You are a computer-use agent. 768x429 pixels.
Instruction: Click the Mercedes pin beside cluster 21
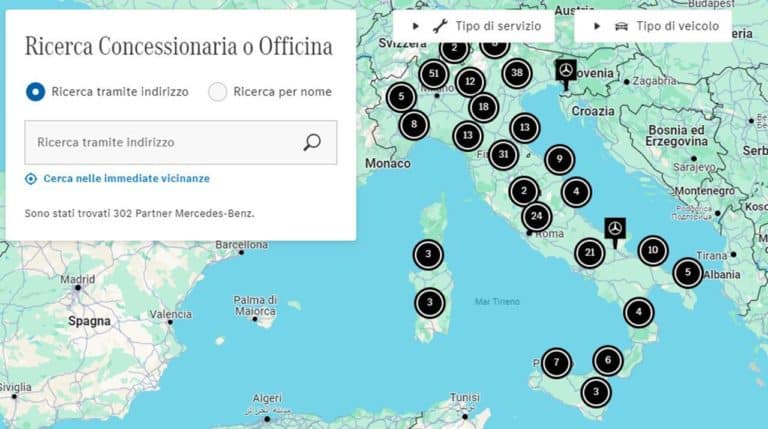coord(615,231)
